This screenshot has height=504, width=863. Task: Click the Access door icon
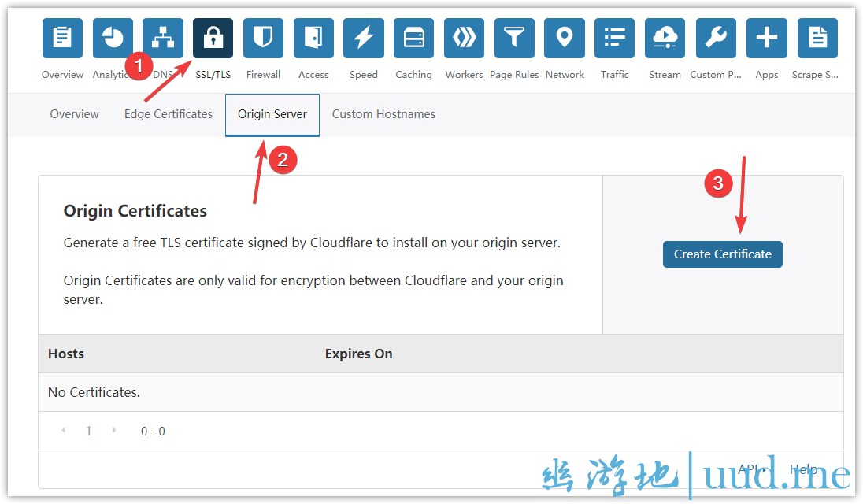coord(313,39)
